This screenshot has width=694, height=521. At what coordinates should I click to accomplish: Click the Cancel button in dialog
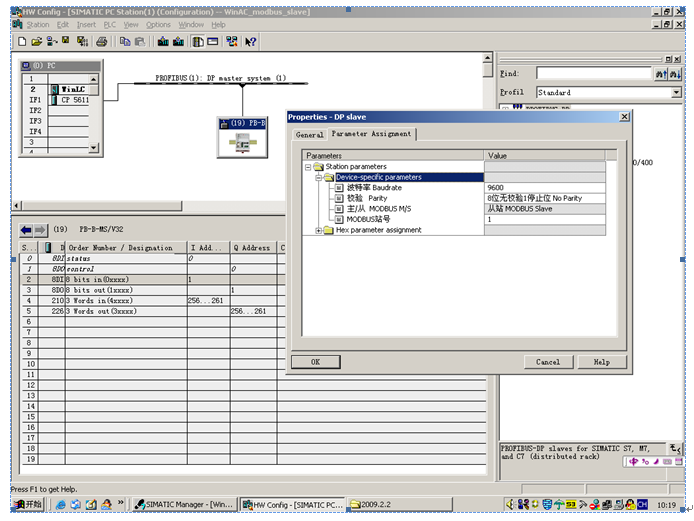pyautogui.click(x=547, y=362)
